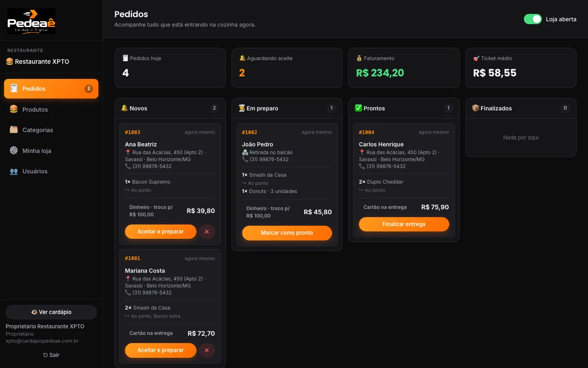Image resolution: width=588 pixels, height=368 pixels.
Task: Click the box icon in Finalizados header
Action: click(x=476, y=108)
